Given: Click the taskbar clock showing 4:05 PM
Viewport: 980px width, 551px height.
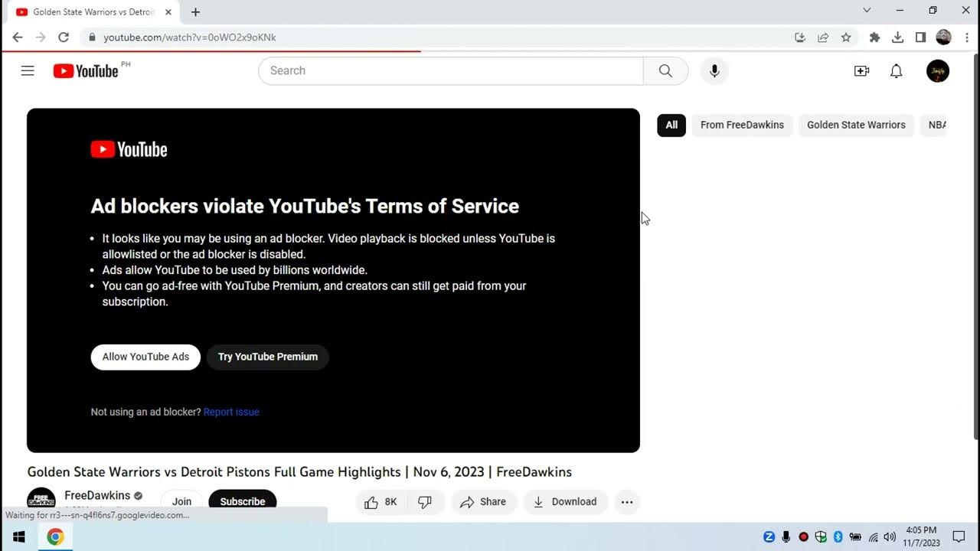Looking at the screenshot, I should 921,536.
